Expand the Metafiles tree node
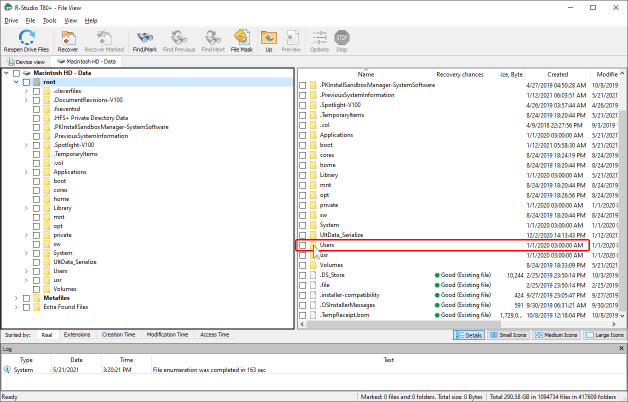This screenshot has height=402, width=628. point(16,298)
